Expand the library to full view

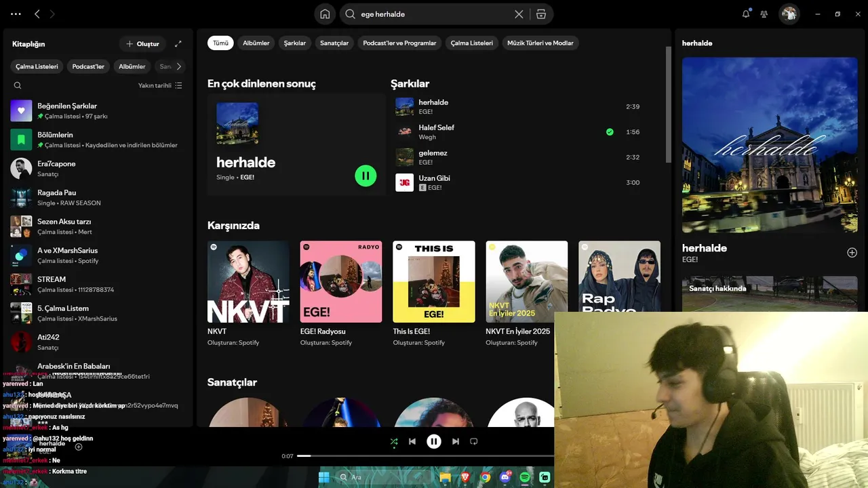pyautogui.click(x=178, y=44)
